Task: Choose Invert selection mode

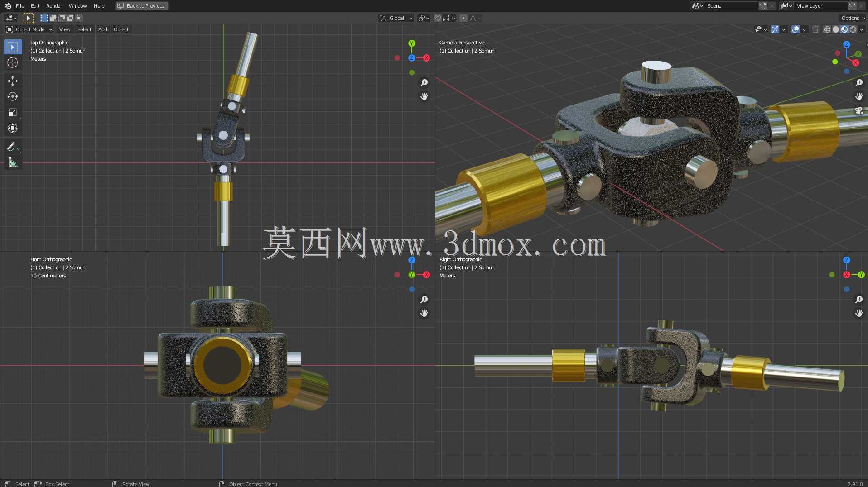Action: (x=70, y=18)
